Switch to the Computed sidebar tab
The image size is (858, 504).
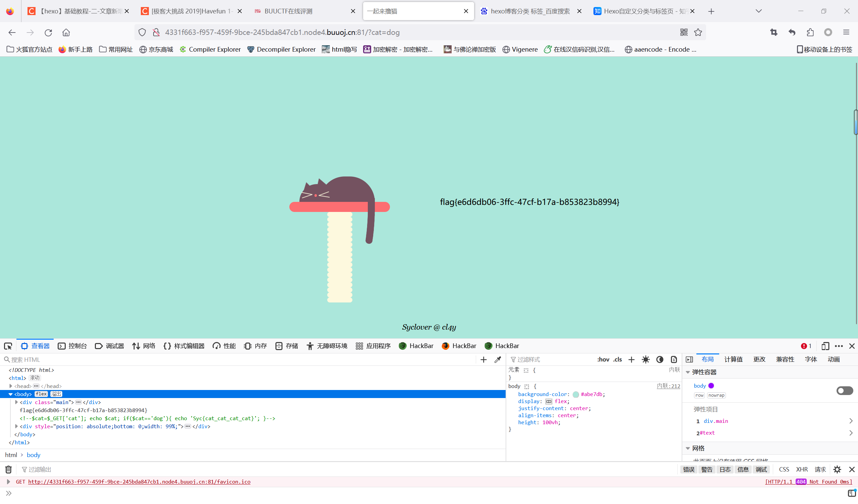coord(733,359)
